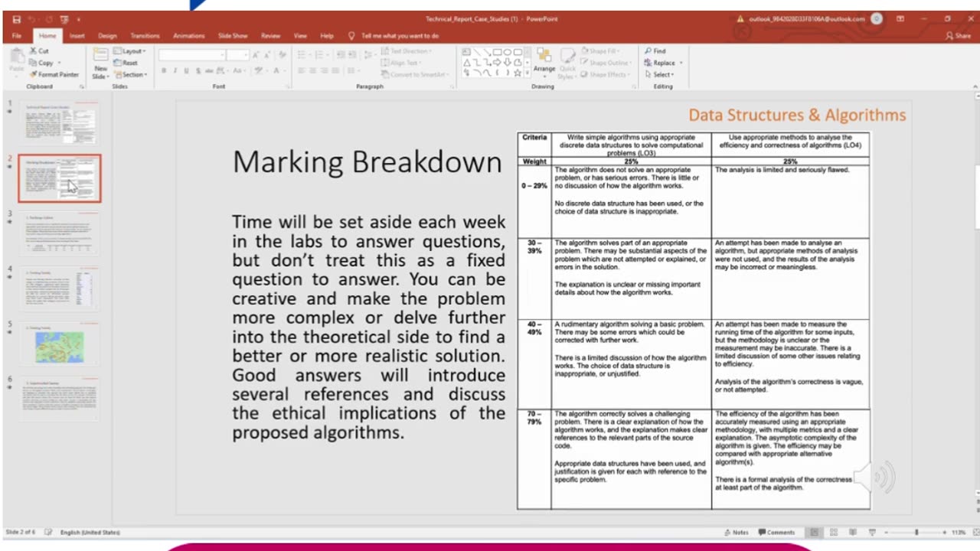Clear all text formatting

coord(283,55)
